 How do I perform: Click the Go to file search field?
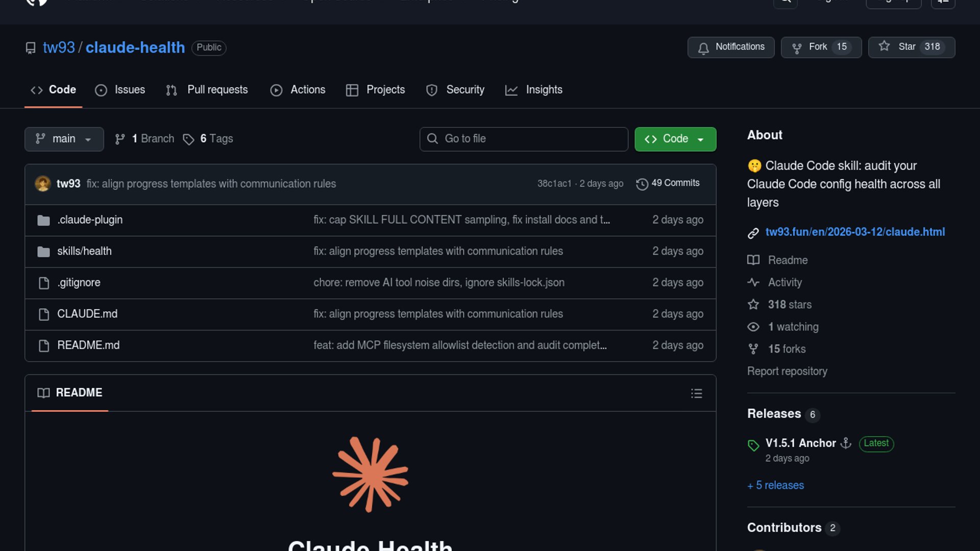click(524, 139)
